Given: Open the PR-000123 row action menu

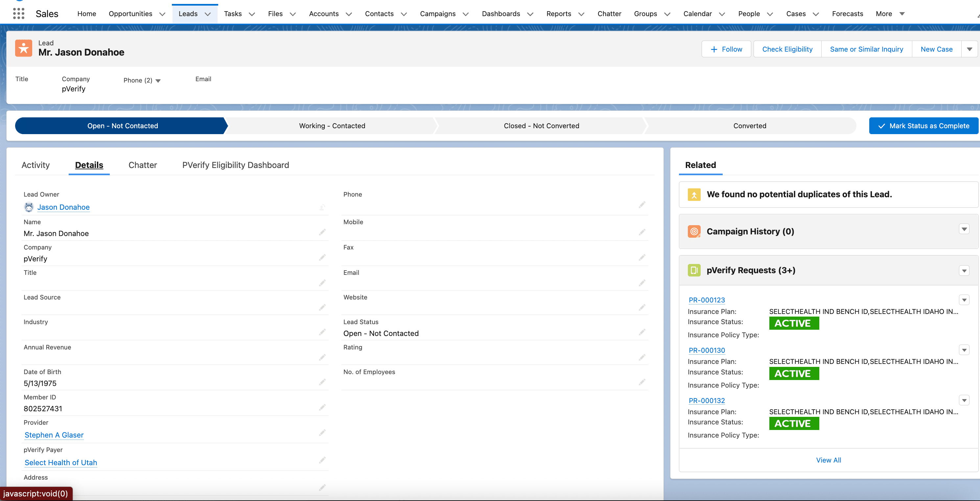Looking at the screenshot, I should pos(964,300).
